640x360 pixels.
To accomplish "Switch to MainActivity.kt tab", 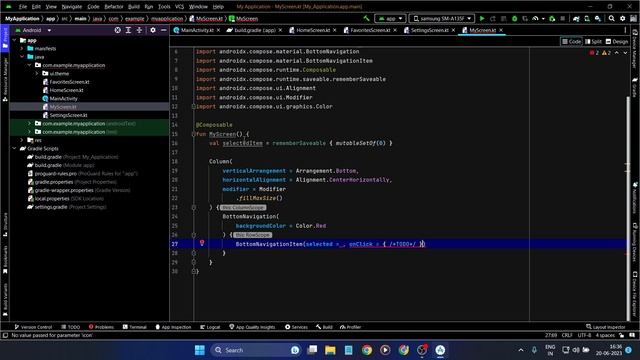I will (x=197, y=30).
